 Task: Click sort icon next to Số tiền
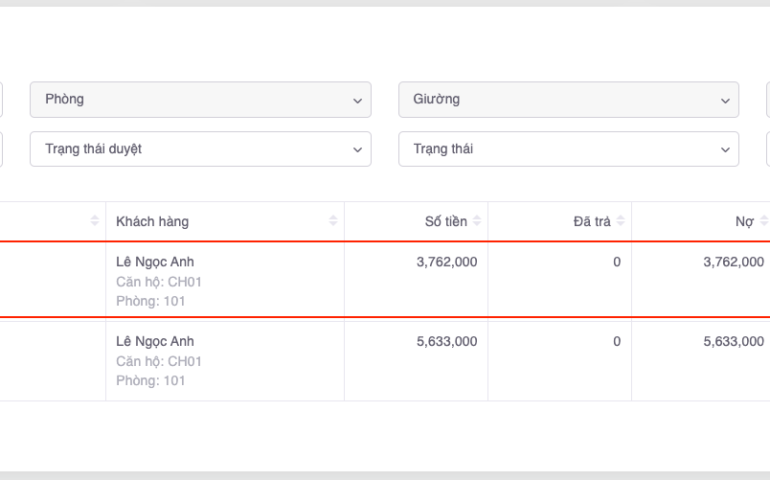pos(477,221)
